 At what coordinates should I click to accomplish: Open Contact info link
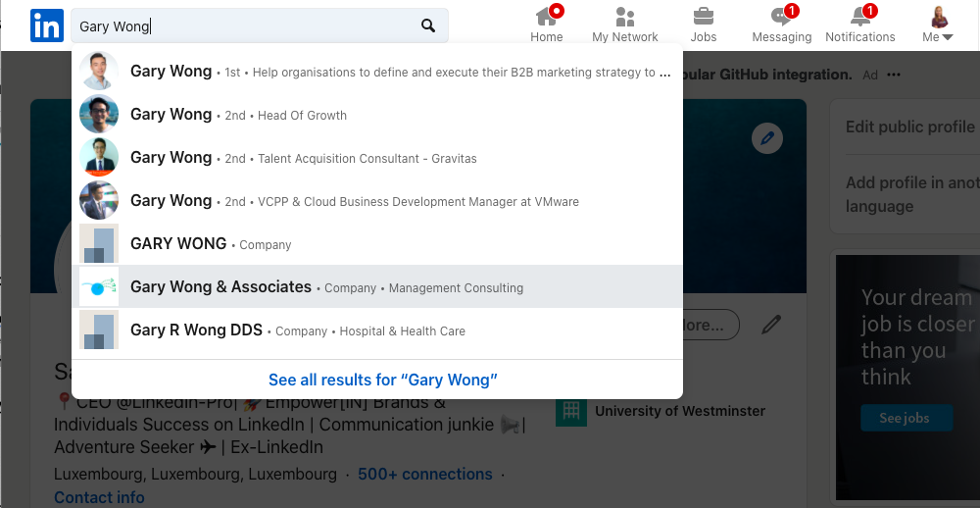[x=99, y=497]
